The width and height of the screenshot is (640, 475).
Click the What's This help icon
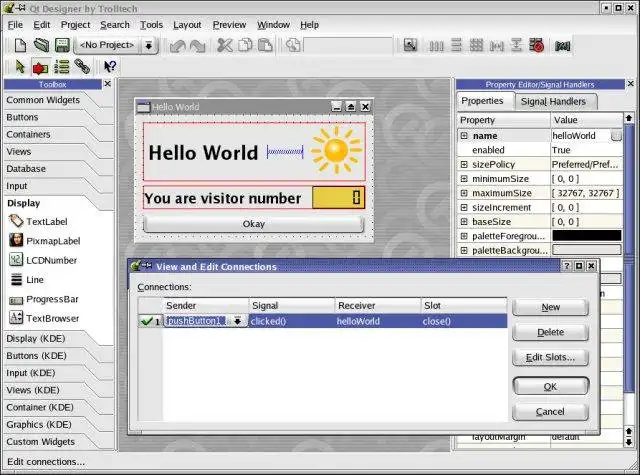pos(110,67)
